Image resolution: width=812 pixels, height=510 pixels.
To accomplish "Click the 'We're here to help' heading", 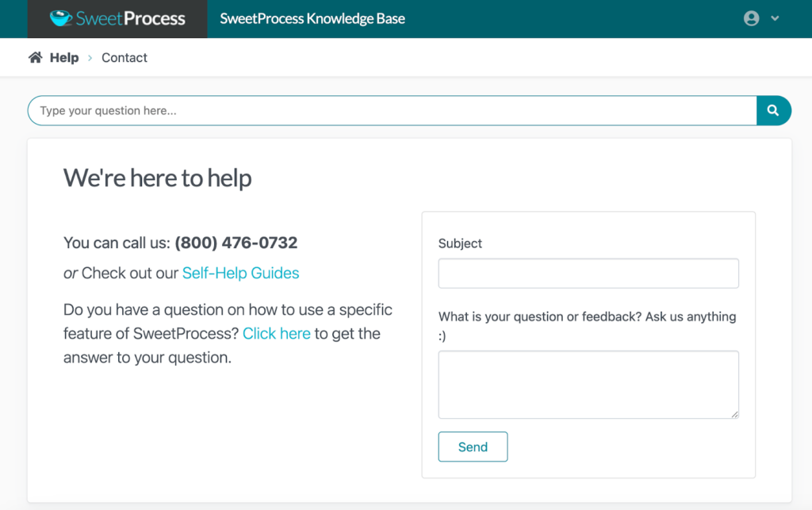I will (x=157, y=178).
